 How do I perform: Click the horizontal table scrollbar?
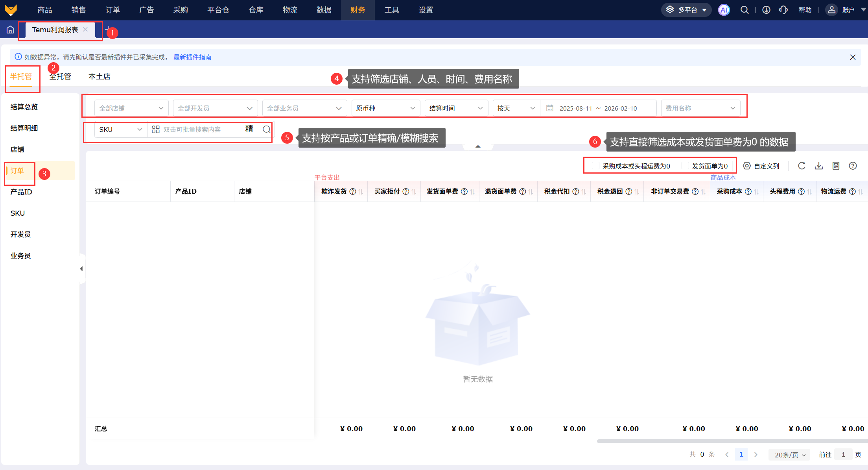point(732,441)
